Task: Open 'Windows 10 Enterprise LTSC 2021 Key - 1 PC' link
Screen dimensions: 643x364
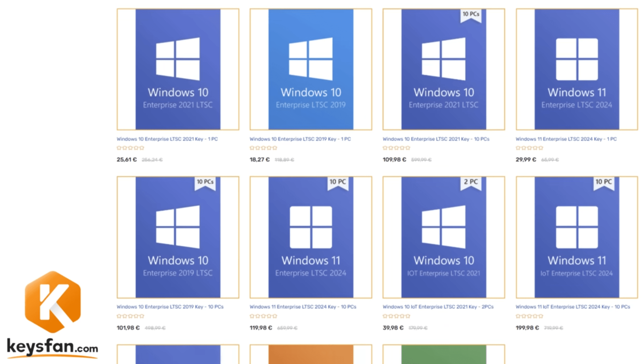Action: (167, 139)
